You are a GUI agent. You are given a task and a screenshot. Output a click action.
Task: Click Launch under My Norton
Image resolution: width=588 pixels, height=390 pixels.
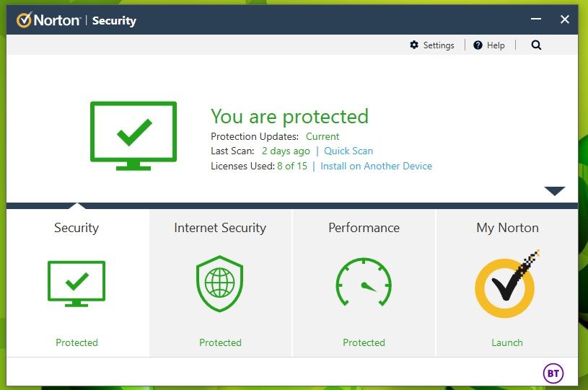click(x=507, y=342)
